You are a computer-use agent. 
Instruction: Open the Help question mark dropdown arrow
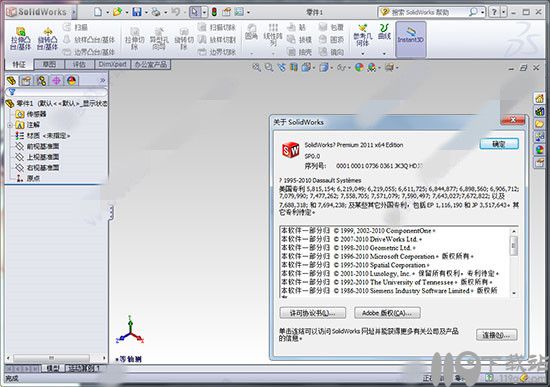point(504,12)
